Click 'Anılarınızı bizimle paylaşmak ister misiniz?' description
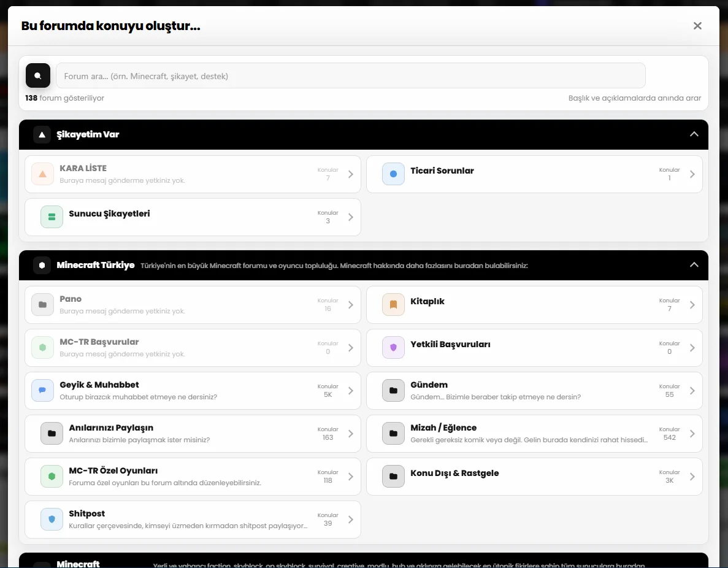 pyautogui.click(x=139, y=440)
